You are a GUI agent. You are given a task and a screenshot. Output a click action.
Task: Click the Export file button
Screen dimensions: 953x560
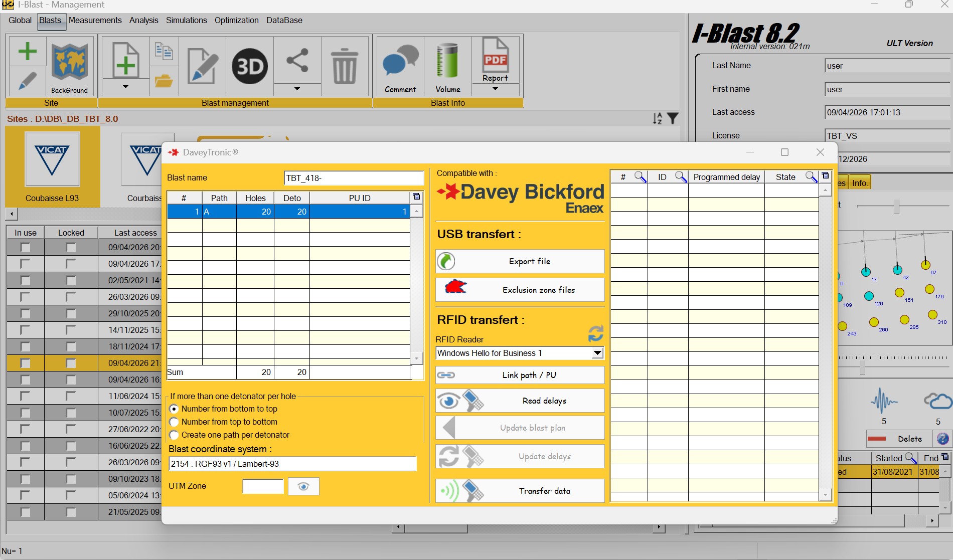click(x=520, y=261)
